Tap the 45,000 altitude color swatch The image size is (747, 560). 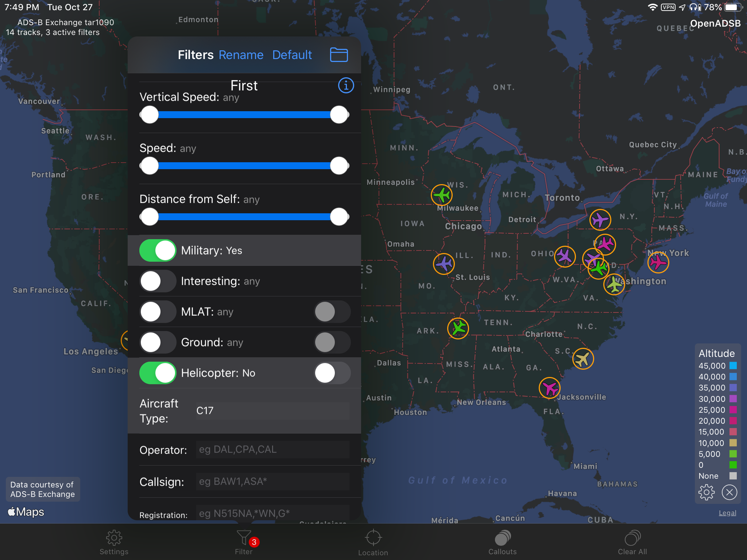point(733,366)
